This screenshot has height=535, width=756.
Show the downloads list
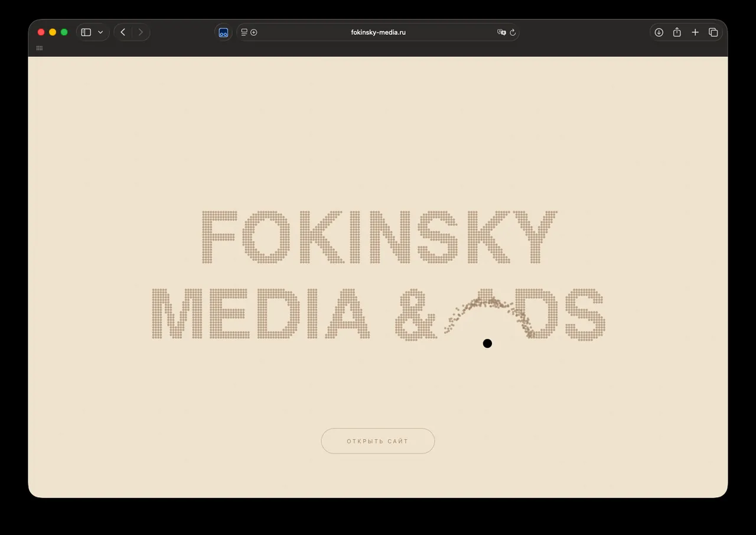tap(659, 33)
